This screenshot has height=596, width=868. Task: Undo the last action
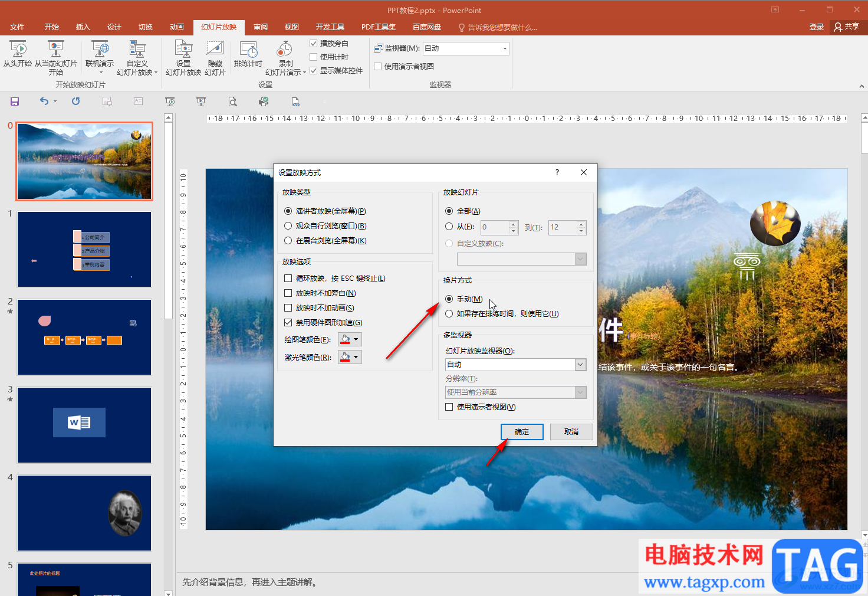(44, 101)
